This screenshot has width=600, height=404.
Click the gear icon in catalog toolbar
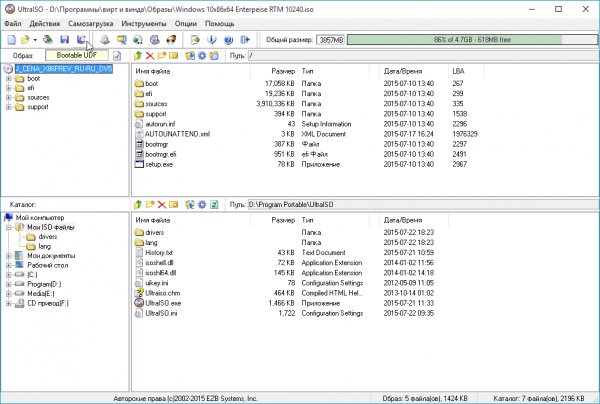(202, 205)
